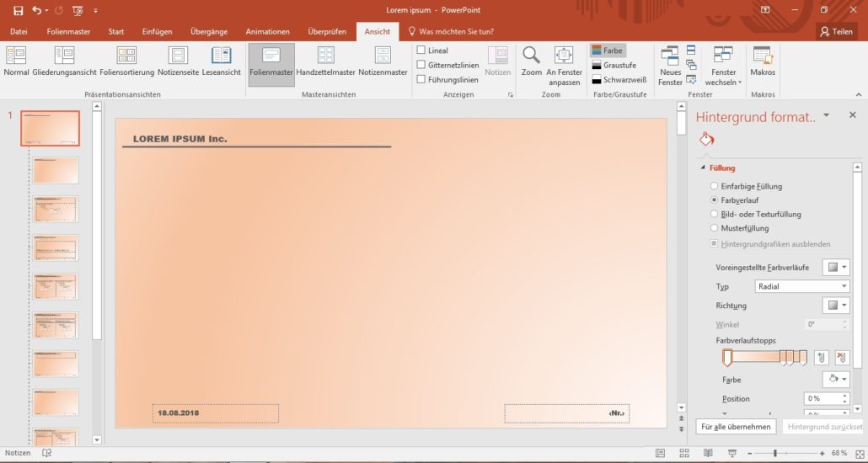Click the Teilen share button

[x=837, y=31]
